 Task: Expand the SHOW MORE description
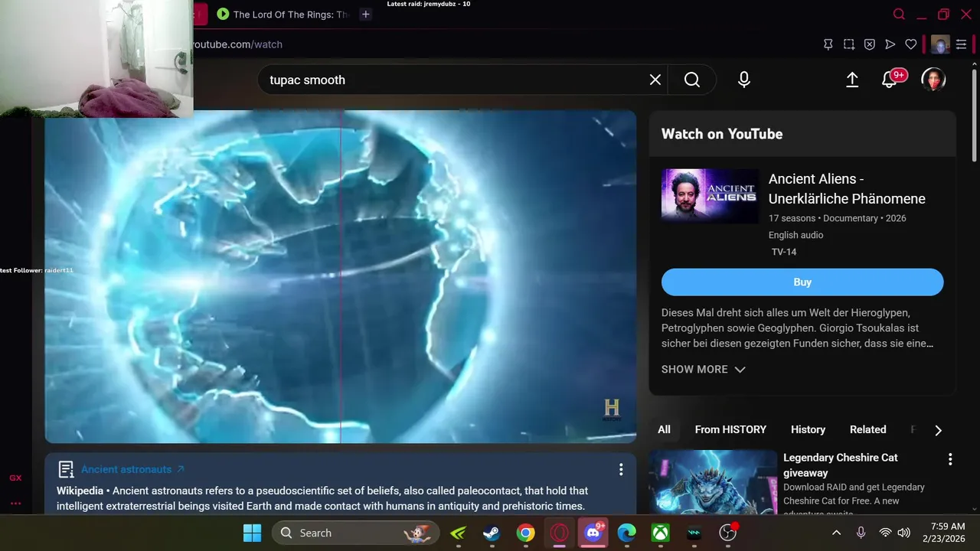[x=703, y=369]
